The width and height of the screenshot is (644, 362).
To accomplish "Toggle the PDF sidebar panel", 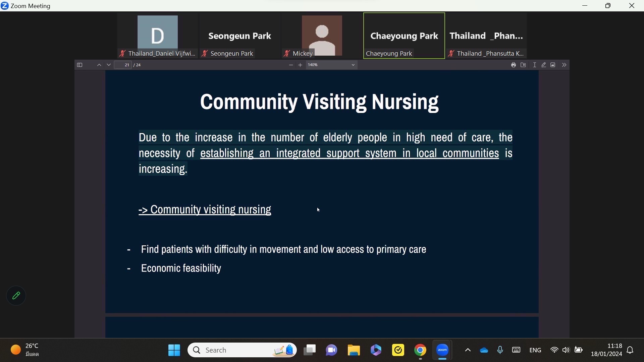I will click(79, 65).
